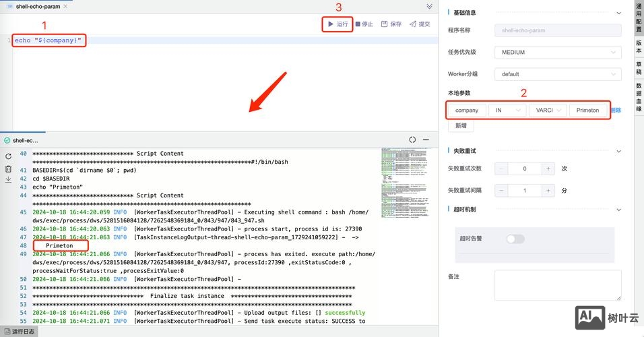Open the Worker分组 default dropdown
Viewport: 644px width, 337px height.
(x=557, y=74)
